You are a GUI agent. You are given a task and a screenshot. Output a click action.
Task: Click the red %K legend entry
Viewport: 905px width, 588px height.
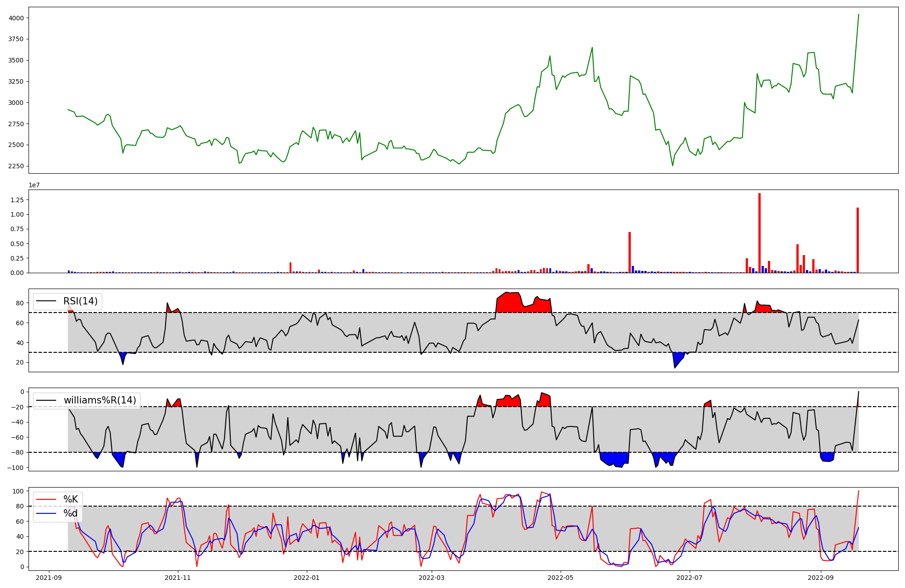pos(71,499)
